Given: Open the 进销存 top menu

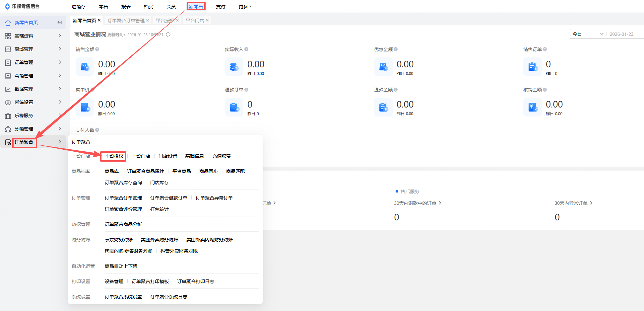Looking at the screenshot, I should (79, 7).
